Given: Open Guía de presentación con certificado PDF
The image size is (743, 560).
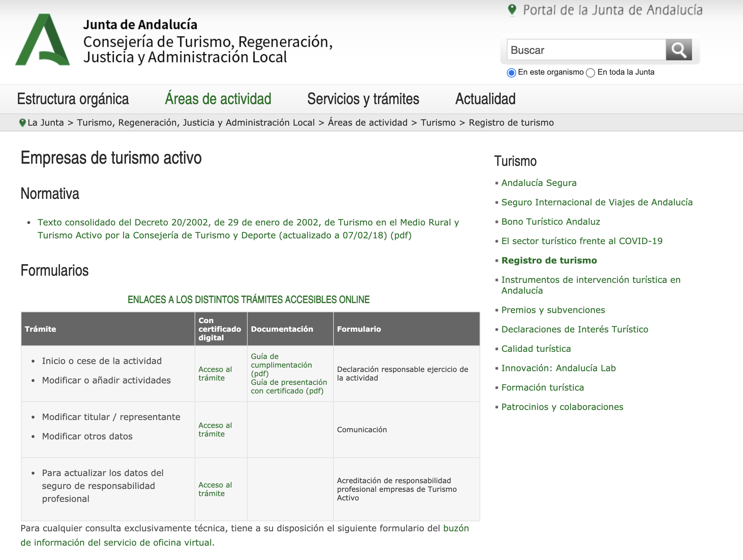Looking at the screenshot, I should tap(289, 387).
